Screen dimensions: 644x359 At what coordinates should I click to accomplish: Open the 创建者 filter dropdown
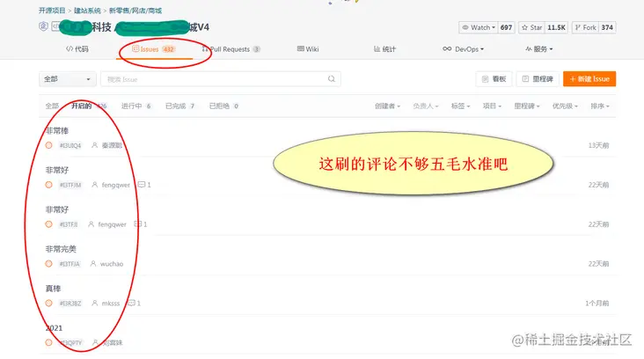tap(387, 106)
